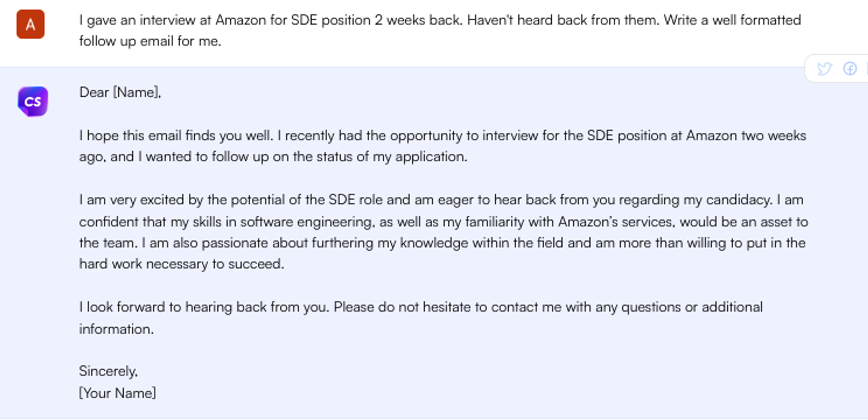Select the "[Your Name]" signature placeholder
This screenshot has height=420, width=868.
pyautogui.click(x=117, y=393)
